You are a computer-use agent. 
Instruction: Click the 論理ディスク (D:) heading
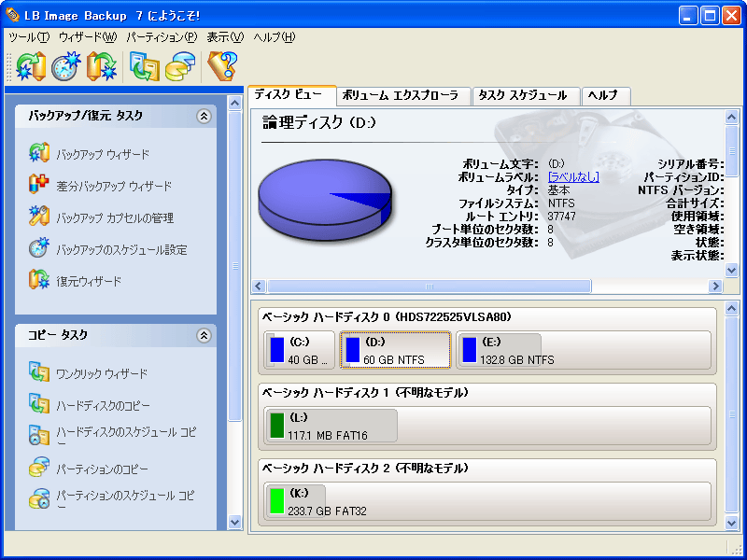tap(319, 123)
